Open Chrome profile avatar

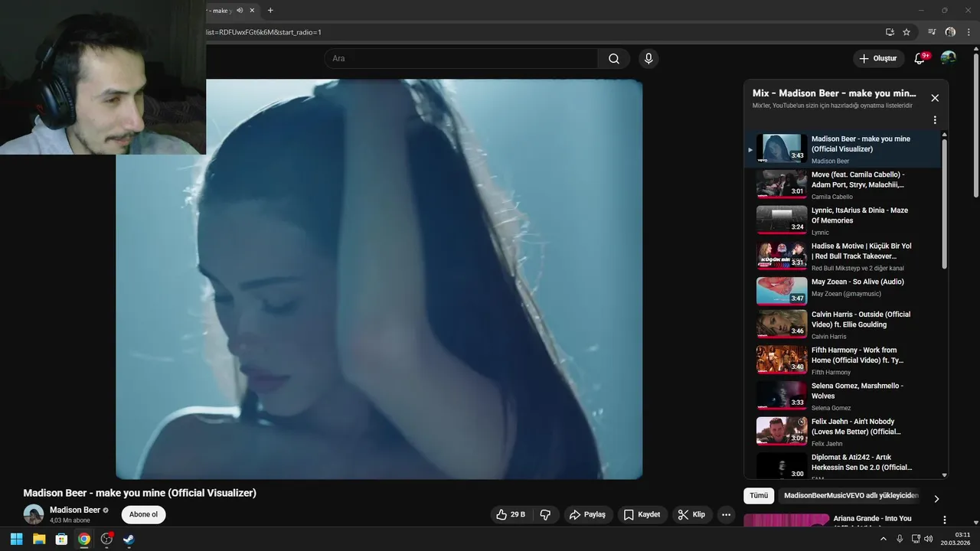[x=950, y=32]
